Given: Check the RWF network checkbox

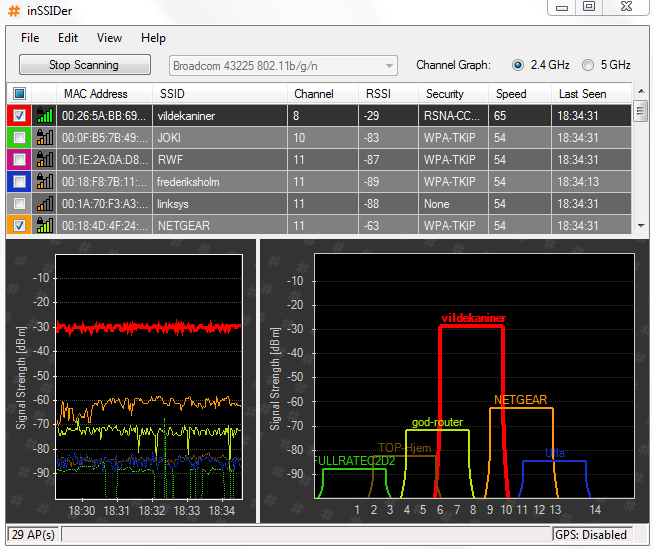Looking at the screenshot, I should 19,160.
